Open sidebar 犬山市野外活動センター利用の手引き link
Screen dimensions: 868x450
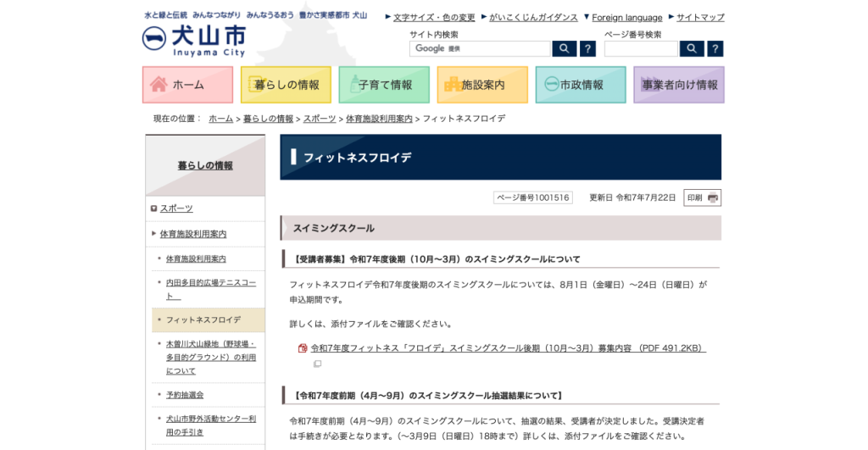[x=211, y=425]
